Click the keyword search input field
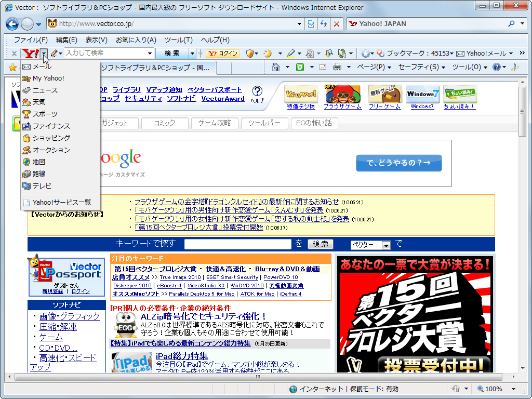Viewport: 532px width, 399px height. tap(238, 244)
